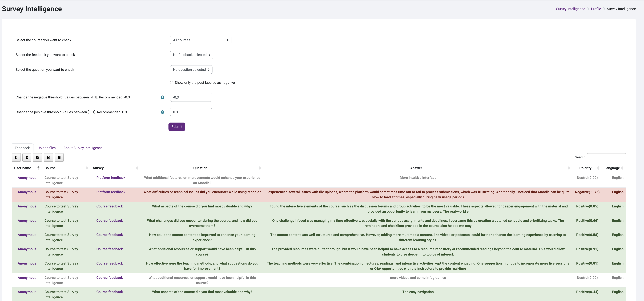Open the No feedback selected dropdown
644x301 pixels.
191,55
